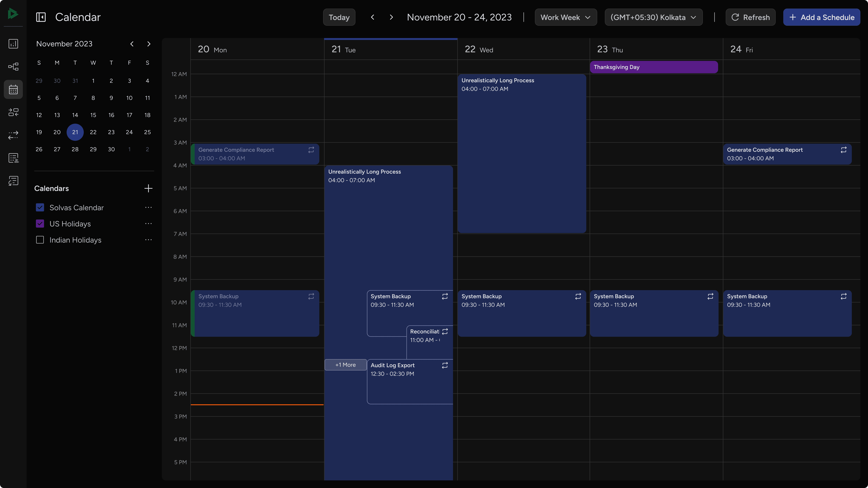This screenshot has width=868, height=488.
Task: Open the transfers view icon in the sidebar
Action: click(13, 135)
